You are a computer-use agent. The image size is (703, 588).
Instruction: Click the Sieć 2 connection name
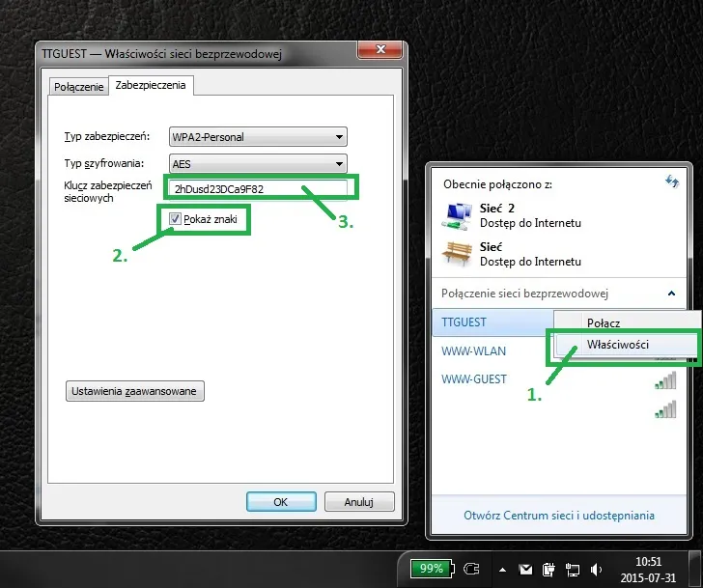coord(496,209)
